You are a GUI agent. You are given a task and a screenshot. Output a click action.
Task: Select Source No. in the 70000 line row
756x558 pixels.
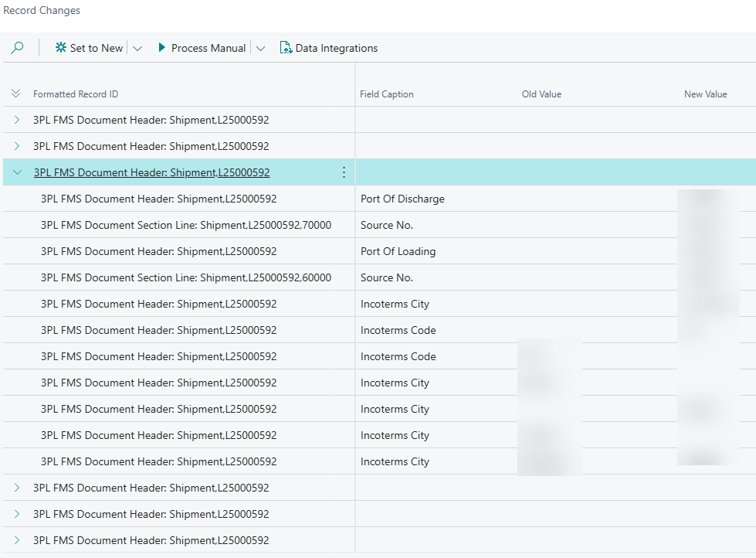click(387, 225)
